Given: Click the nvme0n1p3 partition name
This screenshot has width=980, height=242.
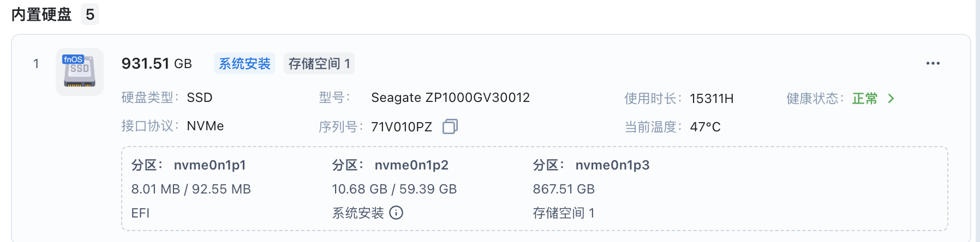Looking at the screenshot, I should [x=612, y=165].
